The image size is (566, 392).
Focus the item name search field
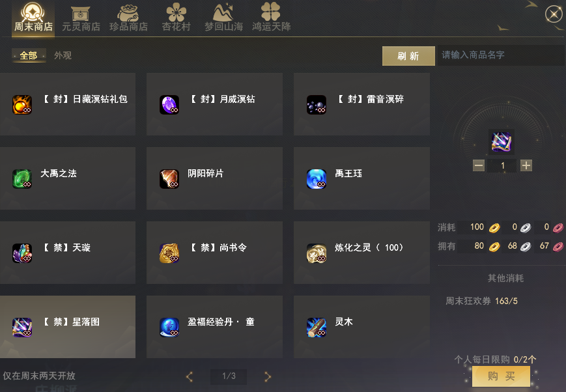(501, 55)
